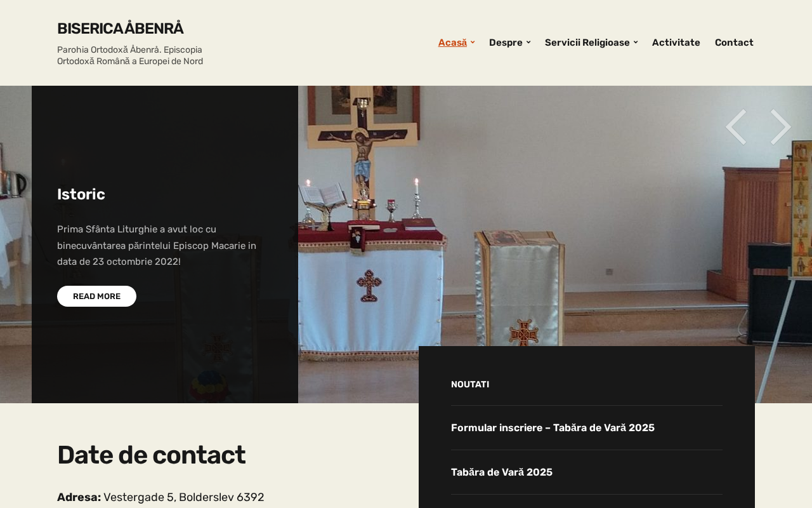Open the Servicii Religioase menu item
The width and height of the screenshot is (812, 508).
pos(587,43)
